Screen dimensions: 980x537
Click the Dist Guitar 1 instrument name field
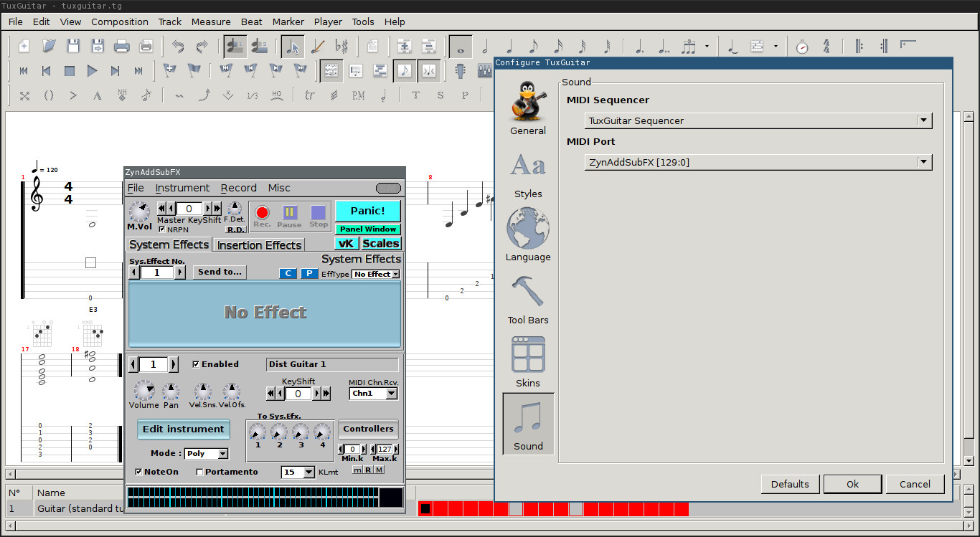click(x=332, y=364)
